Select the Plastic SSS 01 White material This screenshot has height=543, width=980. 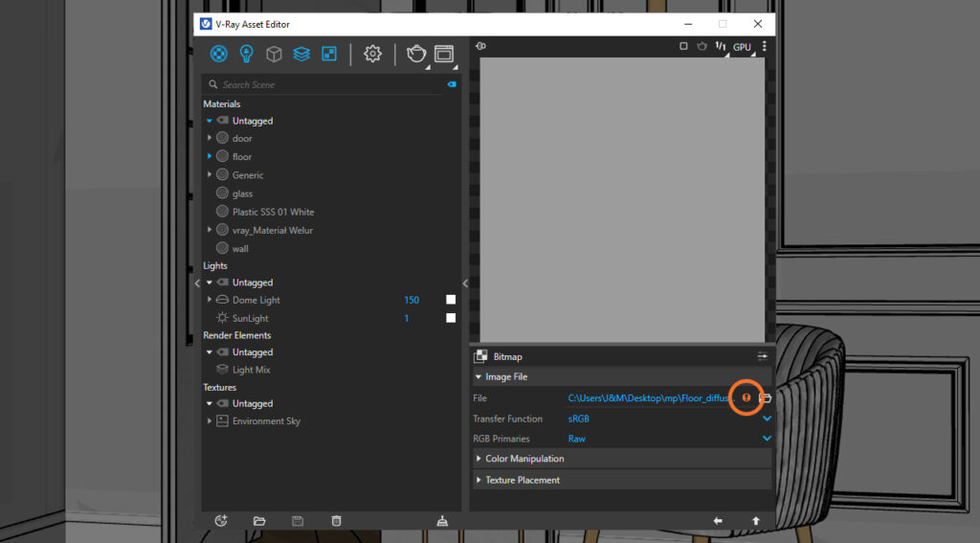click(273, 212)
